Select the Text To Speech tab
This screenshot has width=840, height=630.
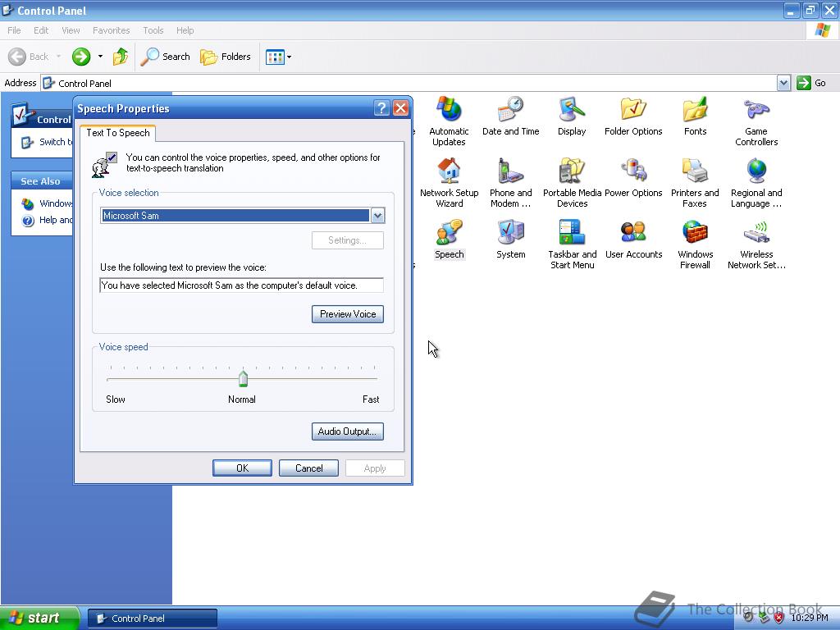coord(118,133)
